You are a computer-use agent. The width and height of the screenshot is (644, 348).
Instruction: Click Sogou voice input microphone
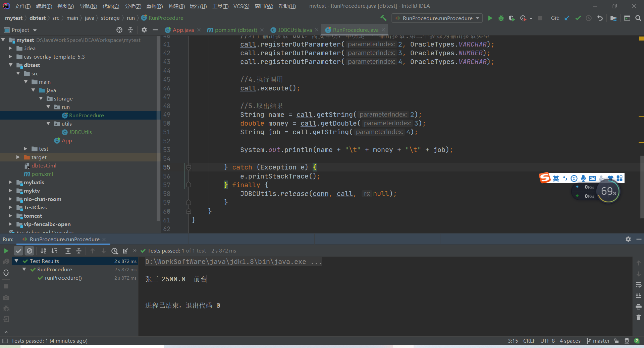point(583,178)
